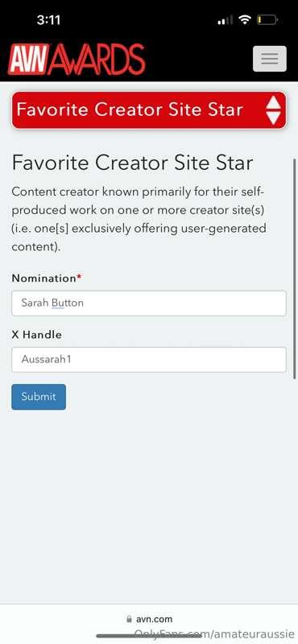Screen dimensions: 298x644
Task: Click the Nomination input field
Action: click(x=149, y=303)
